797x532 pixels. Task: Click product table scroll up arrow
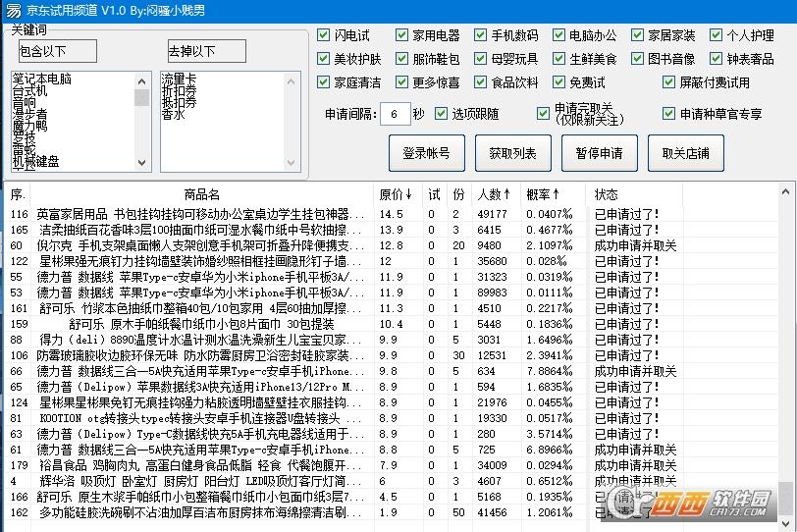coord(786,192)
